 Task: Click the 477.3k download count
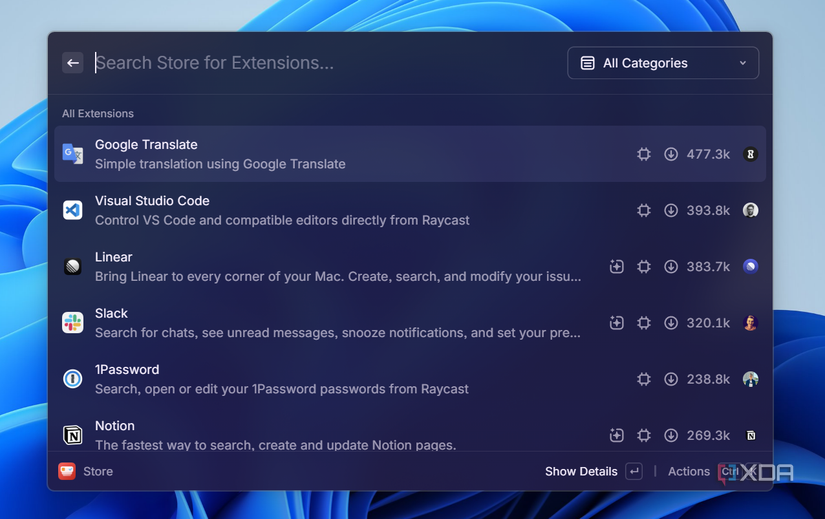coord(708,154)
